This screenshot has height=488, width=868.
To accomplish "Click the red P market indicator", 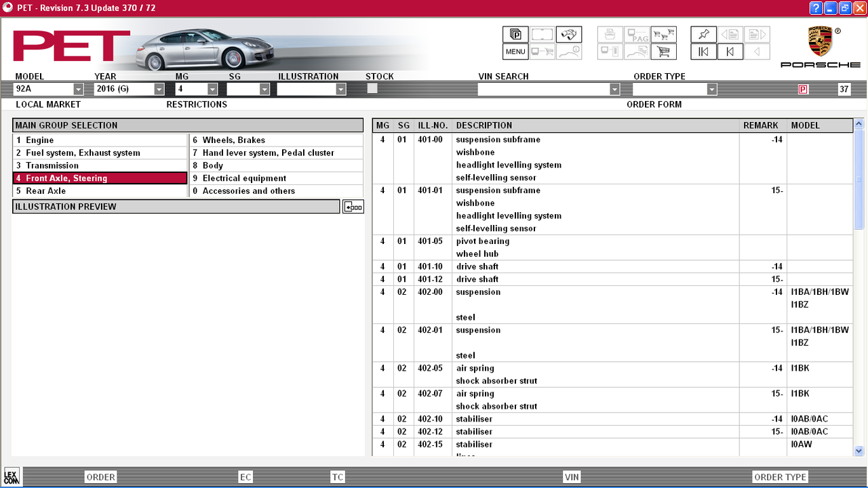I will [x=803, y=89].
